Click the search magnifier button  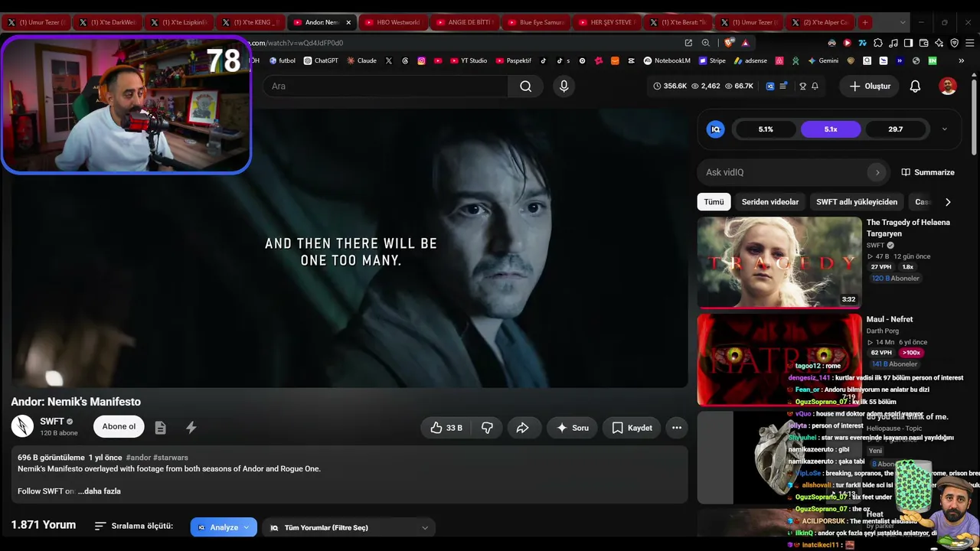pos(525,86)
